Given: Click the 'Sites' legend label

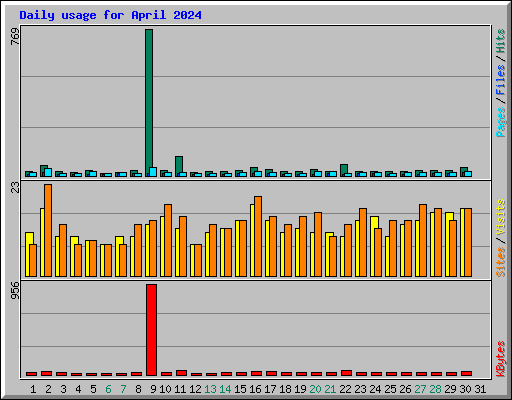Looking at the screenshot, I should point(500,262).
